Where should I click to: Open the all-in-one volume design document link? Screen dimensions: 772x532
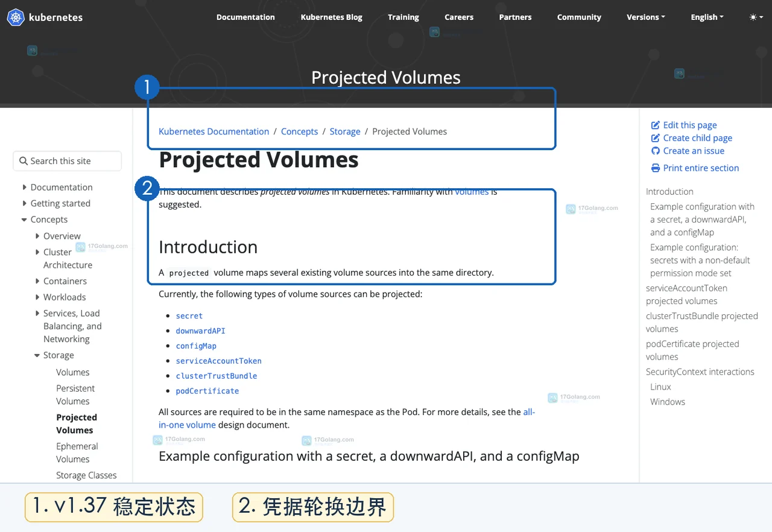pos(347,419)
